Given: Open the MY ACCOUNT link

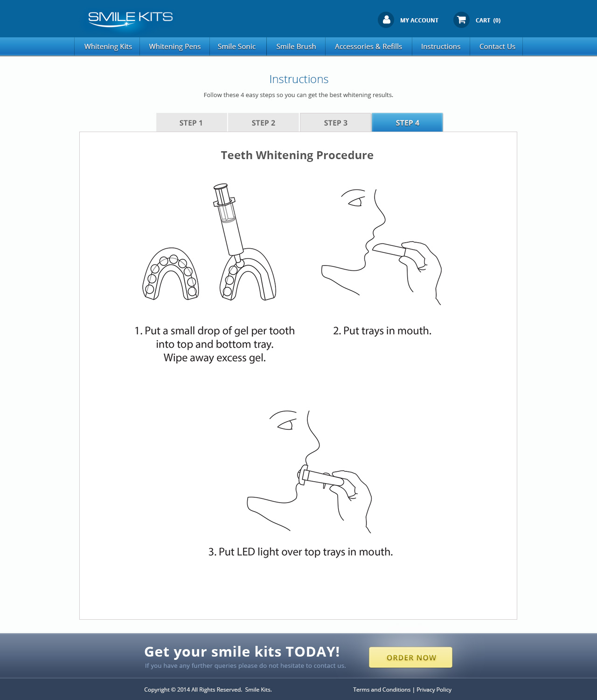Looking at the screenshot, I should point(419,21).
